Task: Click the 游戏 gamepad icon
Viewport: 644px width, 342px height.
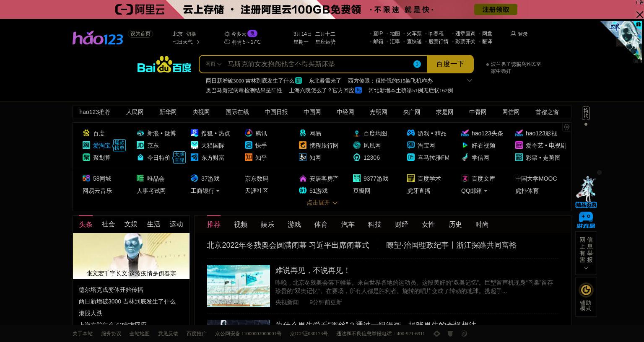Action: (411, 133)
